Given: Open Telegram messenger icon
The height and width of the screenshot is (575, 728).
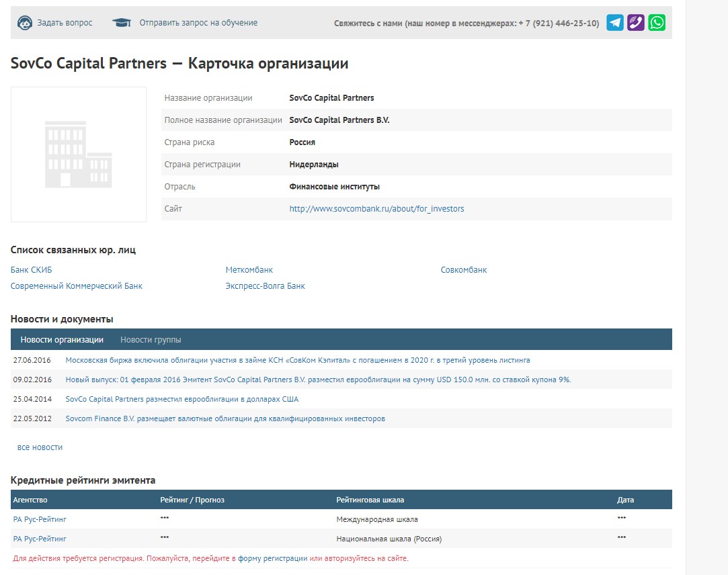Looking at the screenshot, I should click(614, 22).
